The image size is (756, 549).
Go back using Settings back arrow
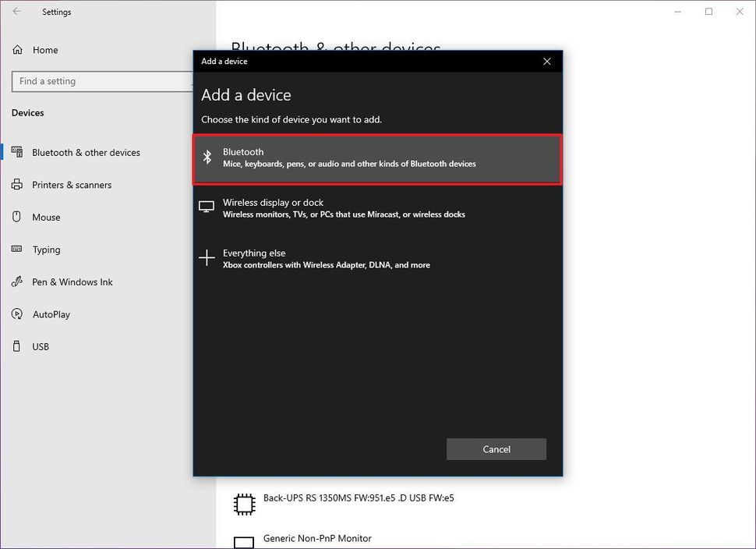point(17,12)
